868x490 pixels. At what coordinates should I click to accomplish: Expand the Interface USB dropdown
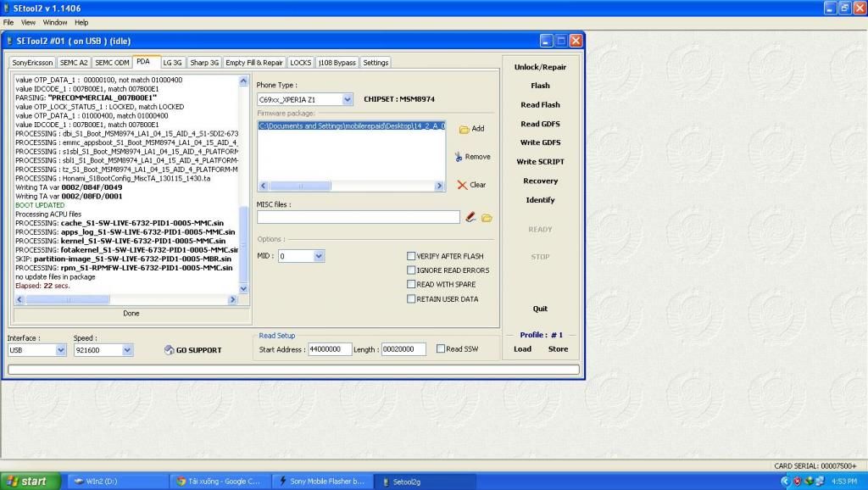pos(61,350)
